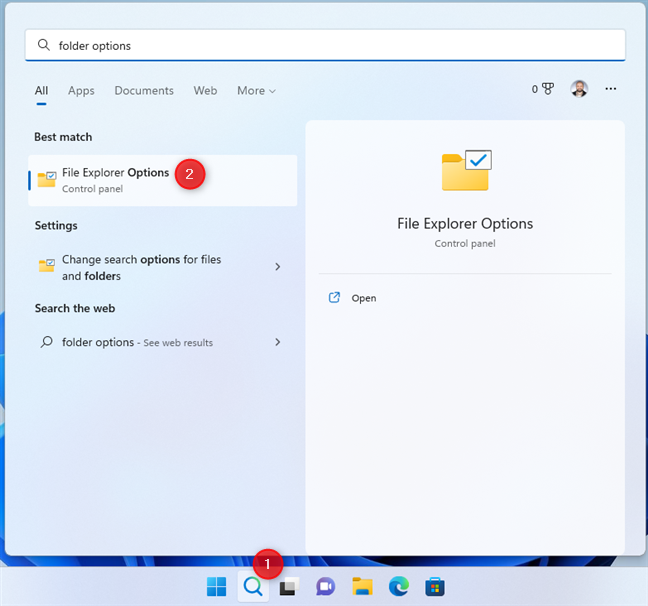
Task: Click the icon beside Change search options
Action: tap(47, 266)
